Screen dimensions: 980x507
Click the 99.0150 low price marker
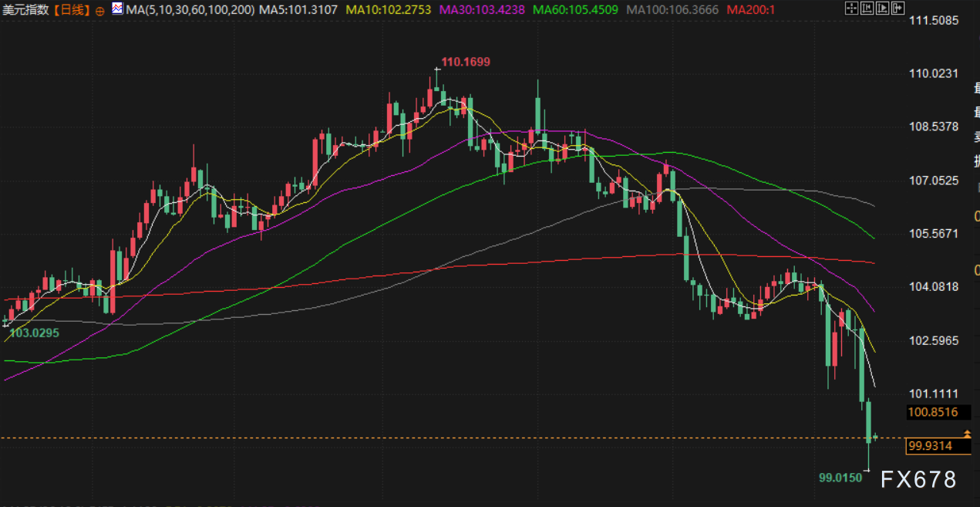840,478
